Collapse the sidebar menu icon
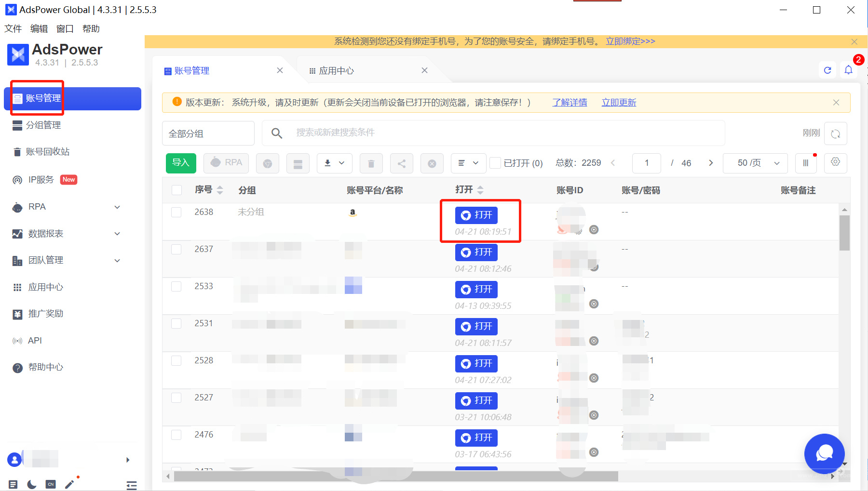Image resolution: width=868 pixels, height=491 pixels. [132, 485]
